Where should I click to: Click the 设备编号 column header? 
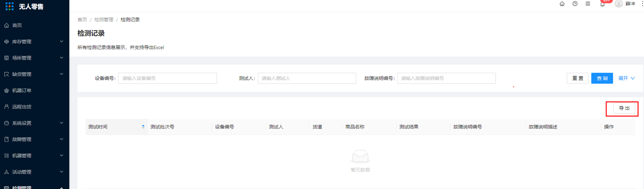pyautogui.click(x=239, y=127)
